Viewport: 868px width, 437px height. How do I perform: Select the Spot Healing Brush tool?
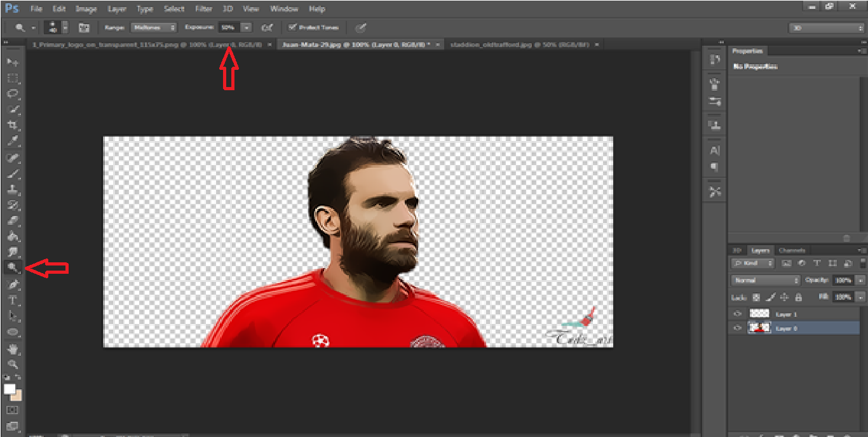coord(13,158)
